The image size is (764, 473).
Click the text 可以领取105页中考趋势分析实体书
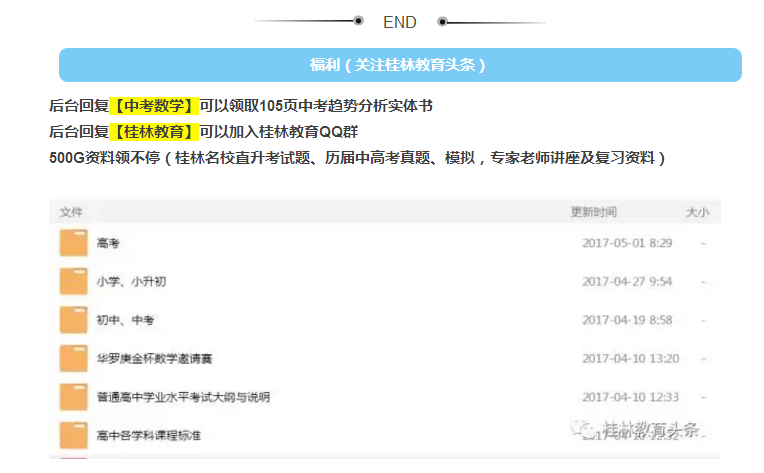tap(316, 106)
